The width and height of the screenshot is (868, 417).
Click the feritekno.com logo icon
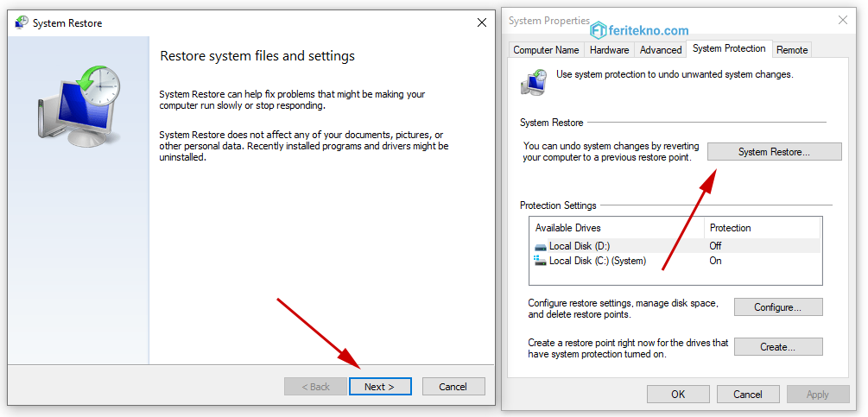(599, 30)
